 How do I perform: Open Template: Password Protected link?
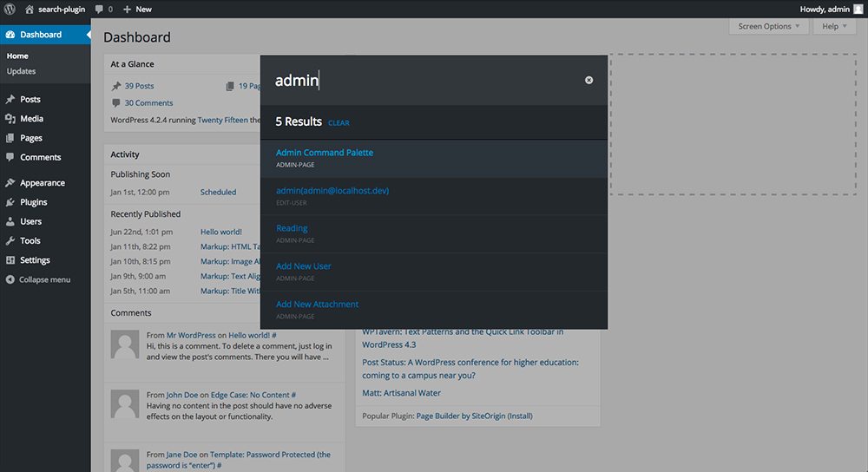coord(239,460)
